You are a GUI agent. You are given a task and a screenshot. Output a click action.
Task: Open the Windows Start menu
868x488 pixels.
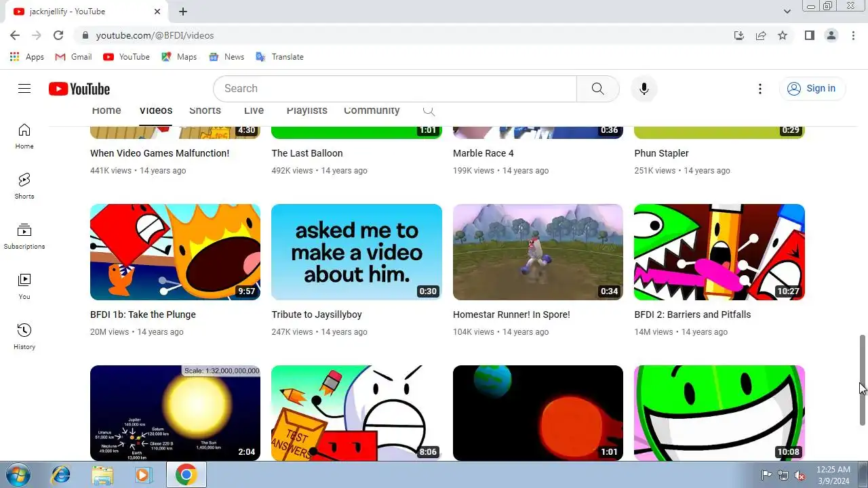(x=18, y=475)
